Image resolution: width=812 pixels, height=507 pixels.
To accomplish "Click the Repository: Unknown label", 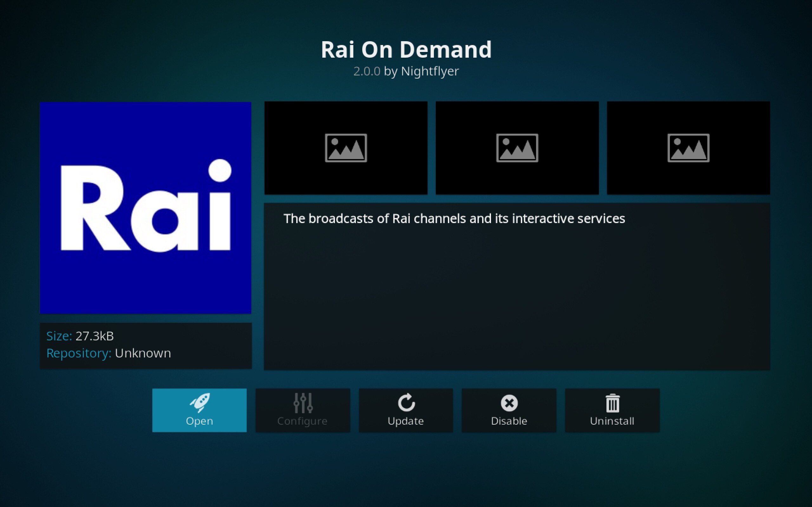I will click(109, 353).
